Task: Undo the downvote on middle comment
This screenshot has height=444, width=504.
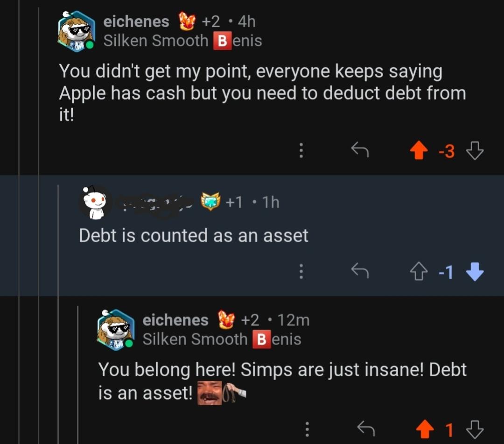Action: click(475, 272)
